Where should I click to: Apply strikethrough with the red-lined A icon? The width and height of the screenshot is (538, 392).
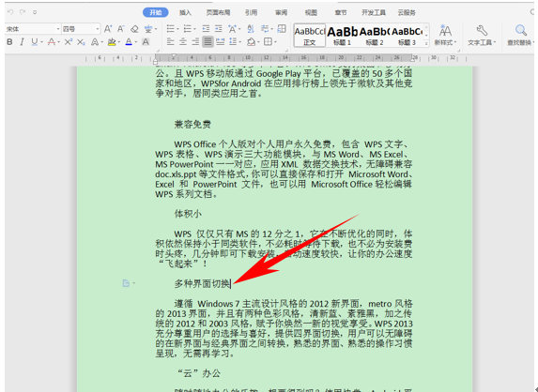(x=52, y=42)
